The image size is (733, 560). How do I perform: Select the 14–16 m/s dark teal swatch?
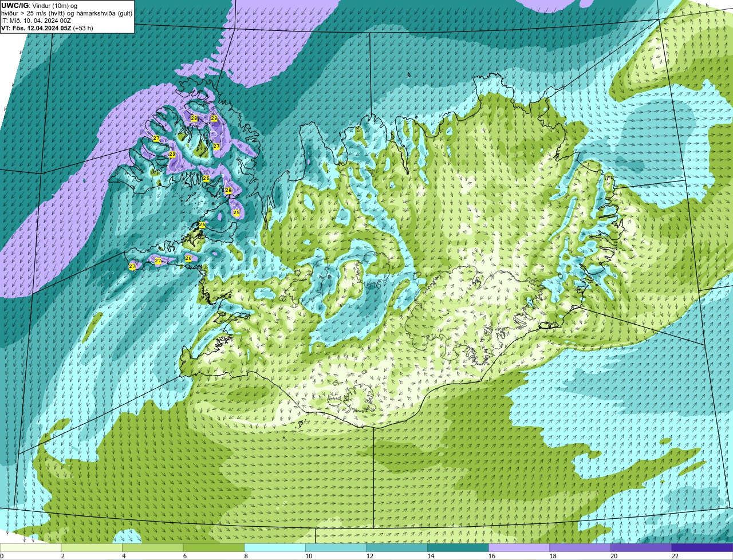tap(458, 547)
